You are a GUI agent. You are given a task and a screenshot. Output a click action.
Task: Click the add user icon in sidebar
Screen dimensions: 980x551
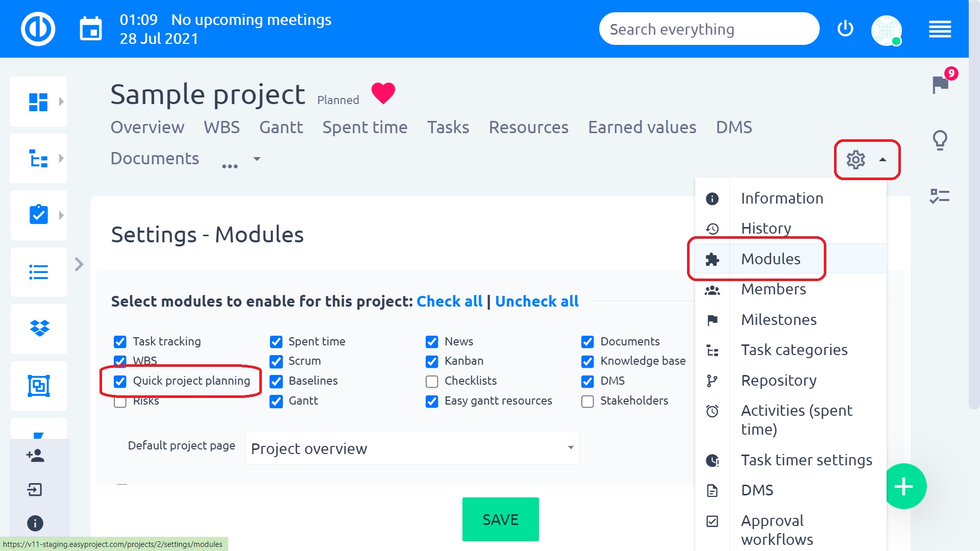click(35, 456)
